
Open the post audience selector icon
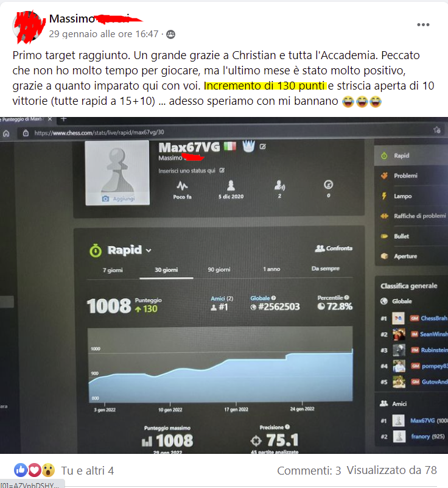tap(170, 34)
